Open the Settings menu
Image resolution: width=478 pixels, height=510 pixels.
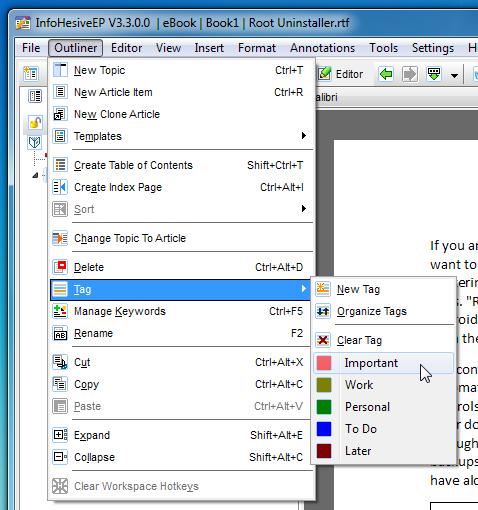click(x=433, y=48)
